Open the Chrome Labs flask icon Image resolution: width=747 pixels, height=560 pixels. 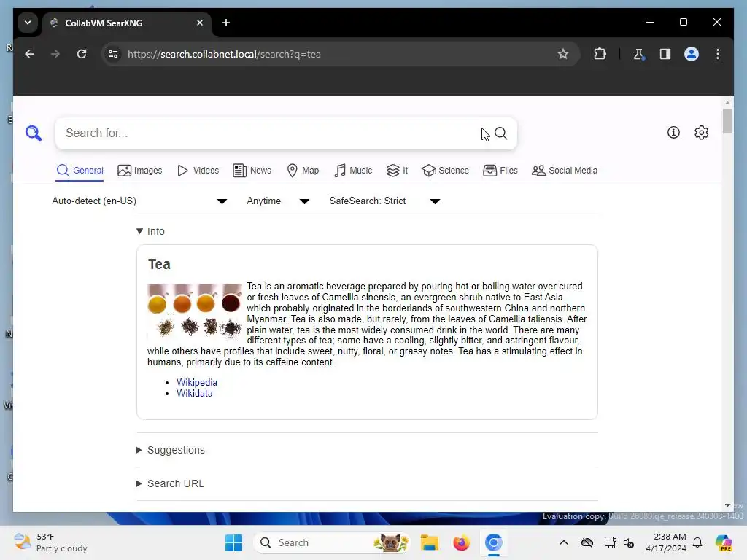coord(638,54)
